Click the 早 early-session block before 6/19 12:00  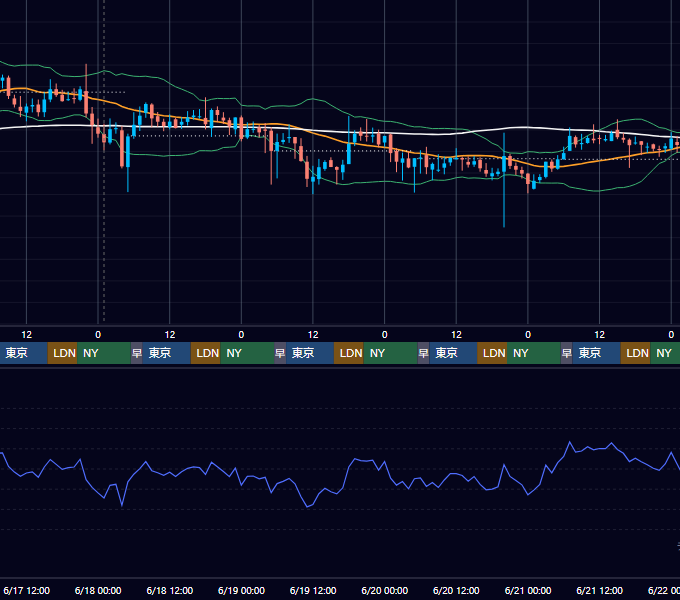click(280, 353)
